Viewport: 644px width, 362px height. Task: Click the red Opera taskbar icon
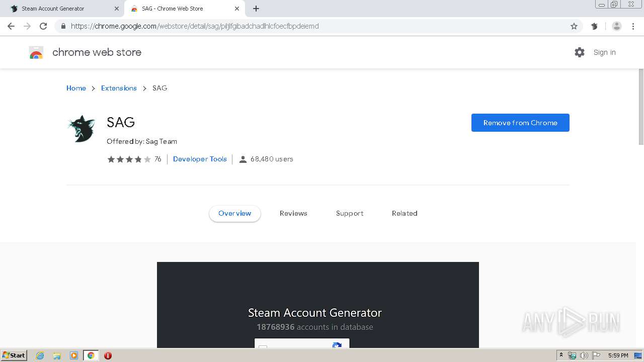coord(108,355)
